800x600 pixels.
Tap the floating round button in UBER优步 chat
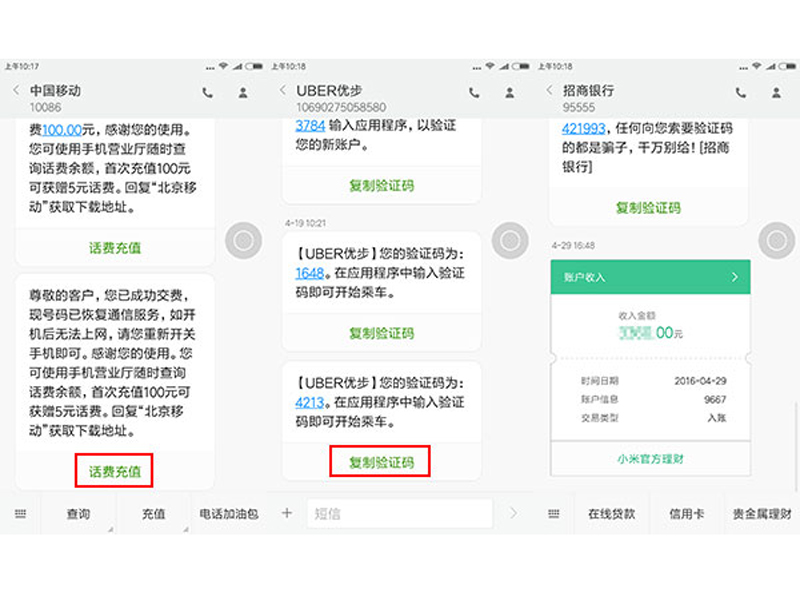click(510, 240)
